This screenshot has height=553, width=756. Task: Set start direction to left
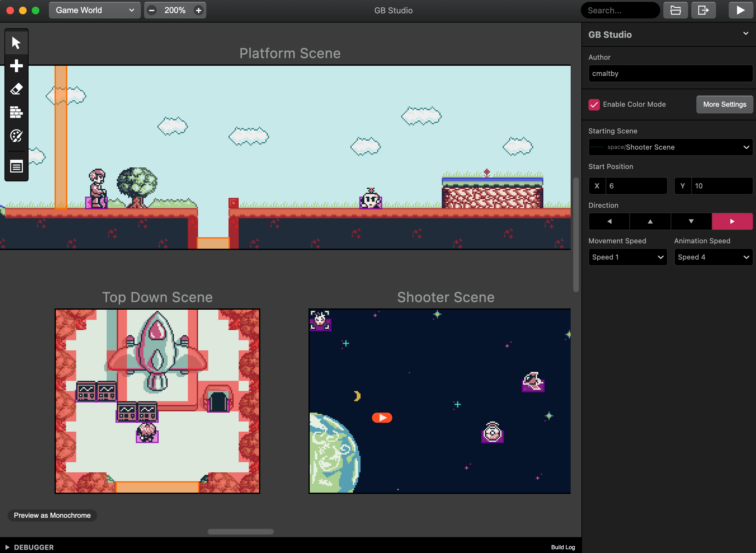(x=609, y=221)
